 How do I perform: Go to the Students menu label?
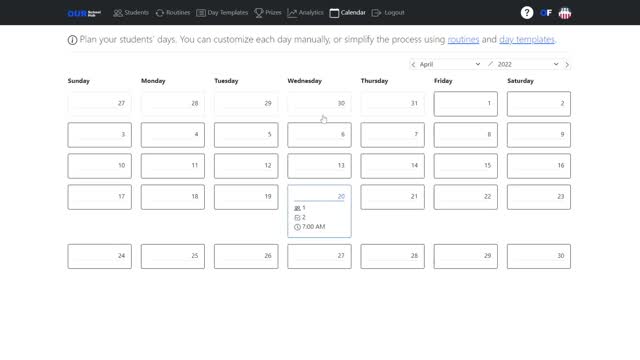point(137,13)
